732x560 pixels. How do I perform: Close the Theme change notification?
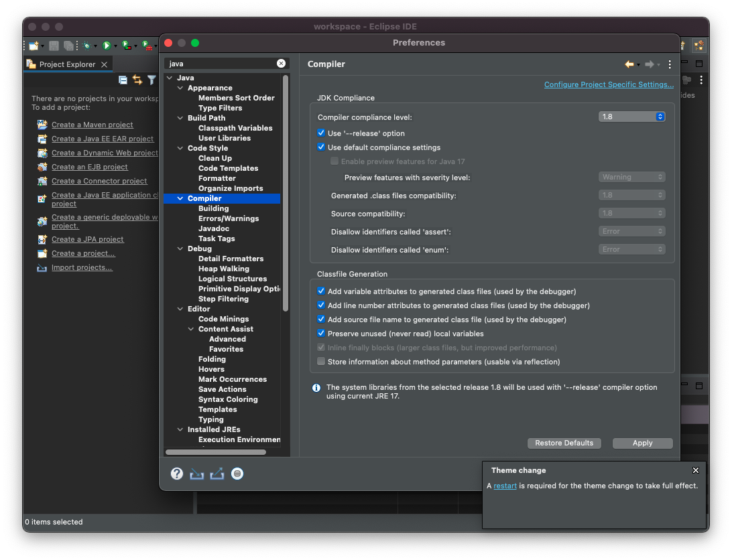[x=696, y=470]
